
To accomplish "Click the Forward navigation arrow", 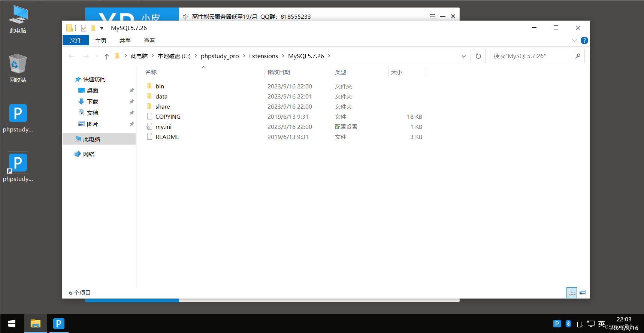I will point(86,56).
